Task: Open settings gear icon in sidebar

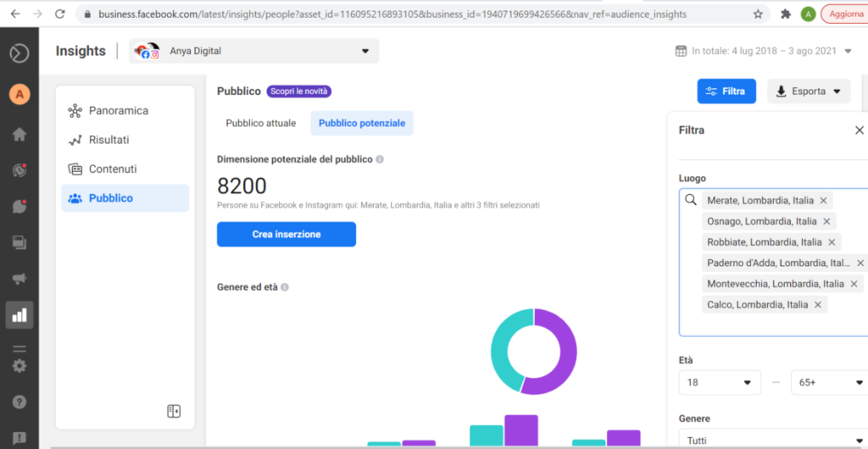Action: (19, 366)
